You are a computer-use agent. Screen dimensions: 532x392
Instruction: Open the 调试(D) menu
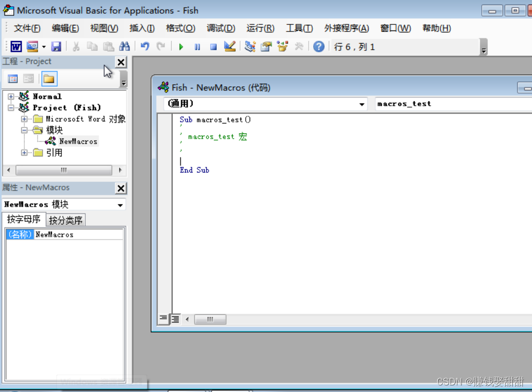[x=221, y=28]
